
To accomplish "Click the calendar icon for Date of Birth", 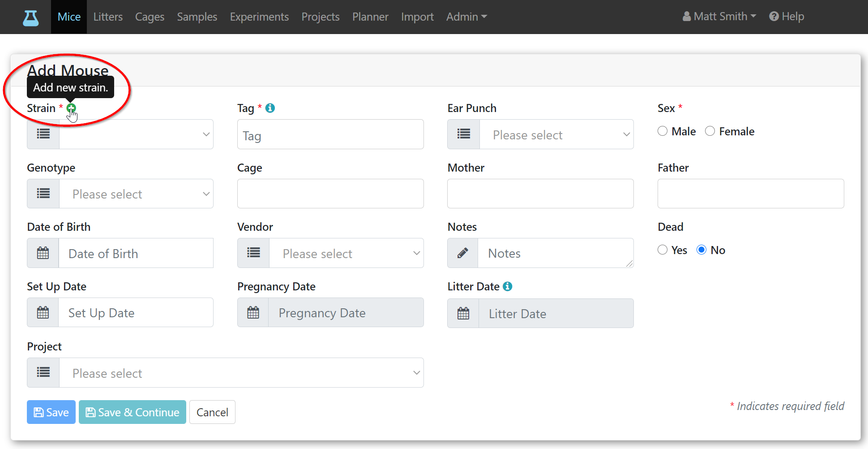I will (43, 253).
